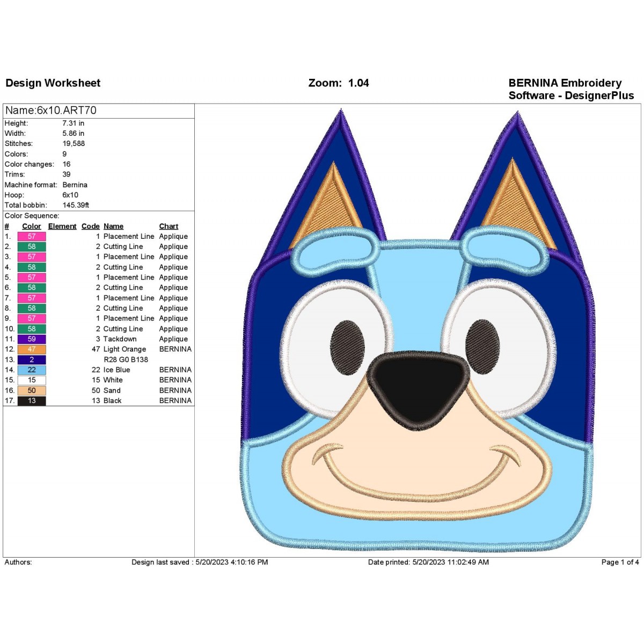Select the Sand thread name
Image resolution: width=644 pixels, height=644 pixels.
[112, 391]
